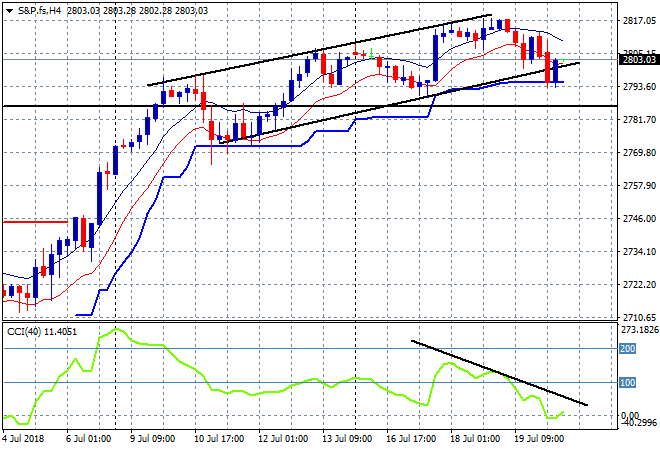This screenshot has width=660, height=450.
Task: Click the 9 Jul 09:00 time label
Action: (152, 439)
